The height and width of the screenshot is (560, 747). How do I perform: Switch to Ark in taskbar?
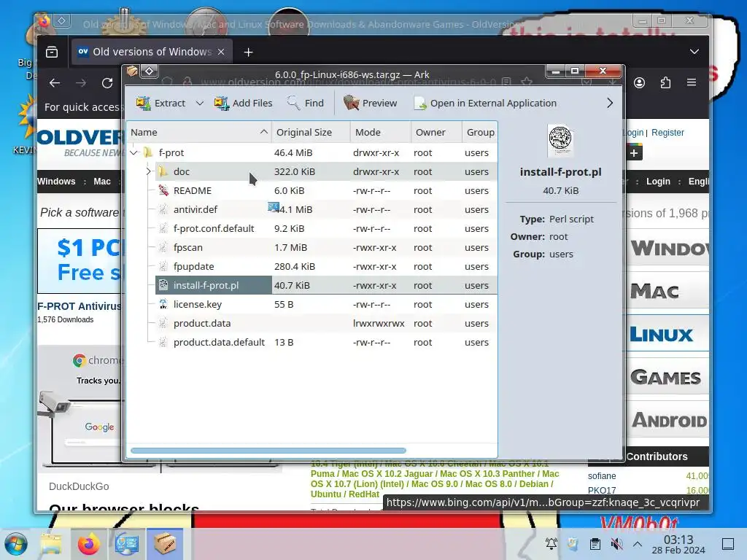(165, 544)
